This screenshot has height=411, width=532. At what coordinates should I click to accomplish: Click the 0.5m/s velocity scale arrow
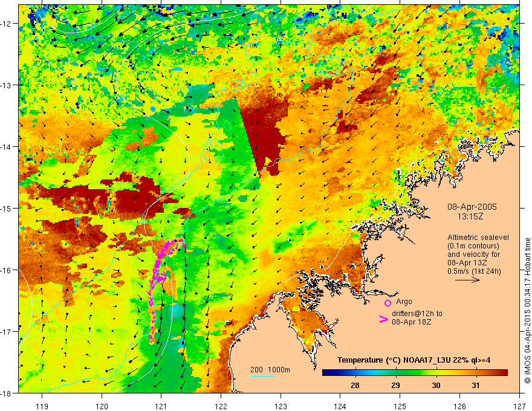click(467, 280)
